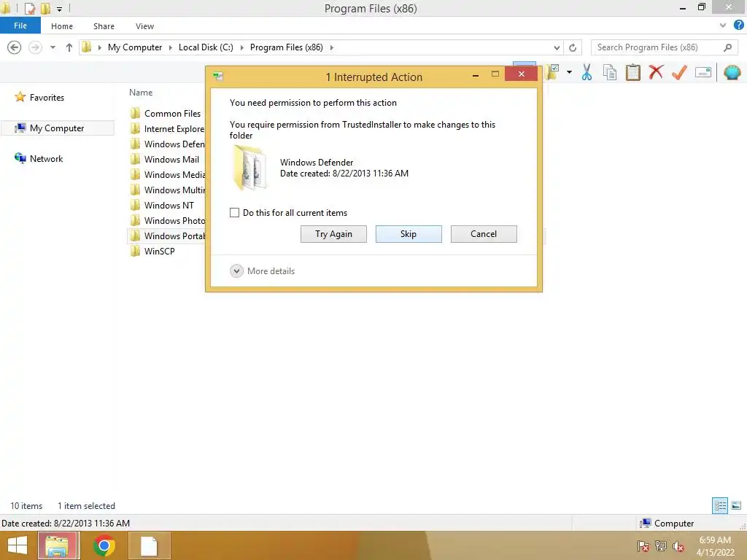Open the Action Center flag tray icon
Image resolution: width=747 pixels, height=560 pixels.
click(643, 546)
